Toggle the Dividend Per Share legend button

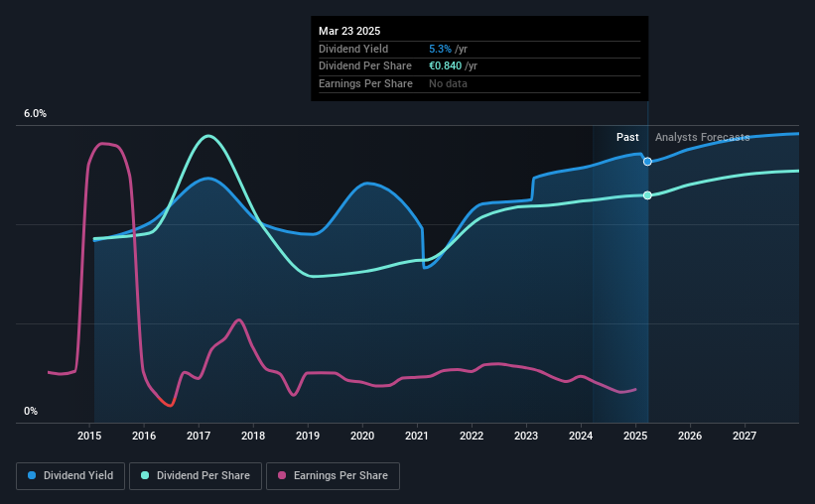(x=196, y=476)
